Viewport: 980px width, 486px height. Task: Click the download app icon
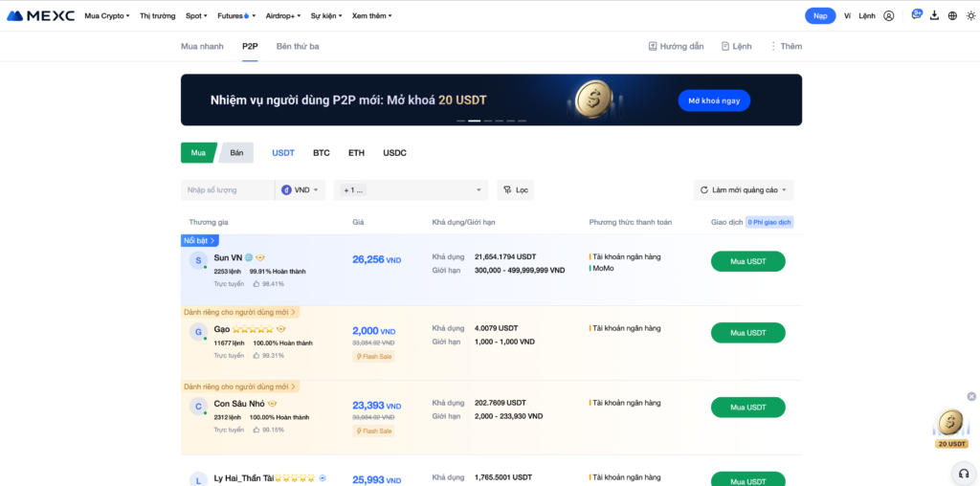[934, 16]
